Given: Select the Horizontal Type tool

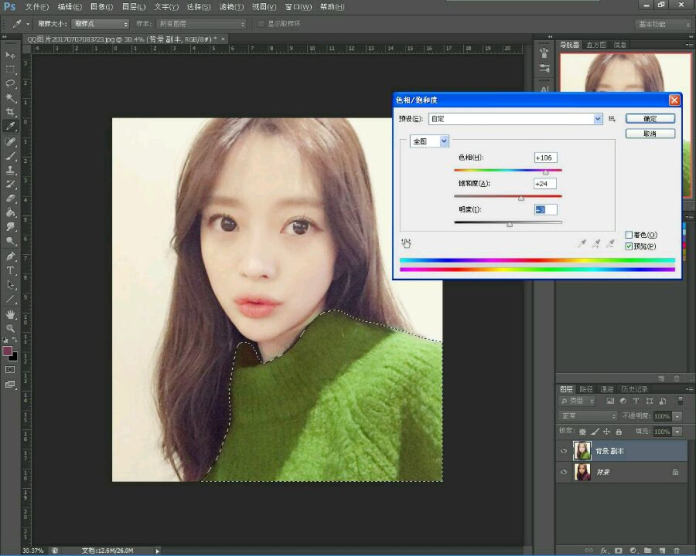Looking at the screenshot, I should [x=11, y=270].
